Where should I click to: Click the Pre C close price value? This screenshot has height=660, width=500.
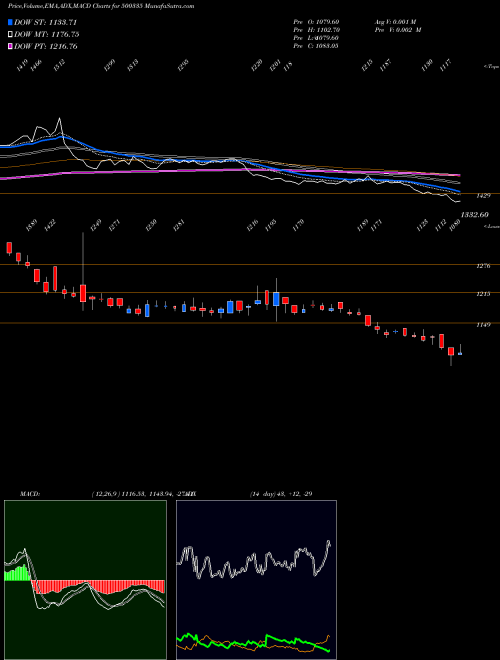(x=329, y=46)
